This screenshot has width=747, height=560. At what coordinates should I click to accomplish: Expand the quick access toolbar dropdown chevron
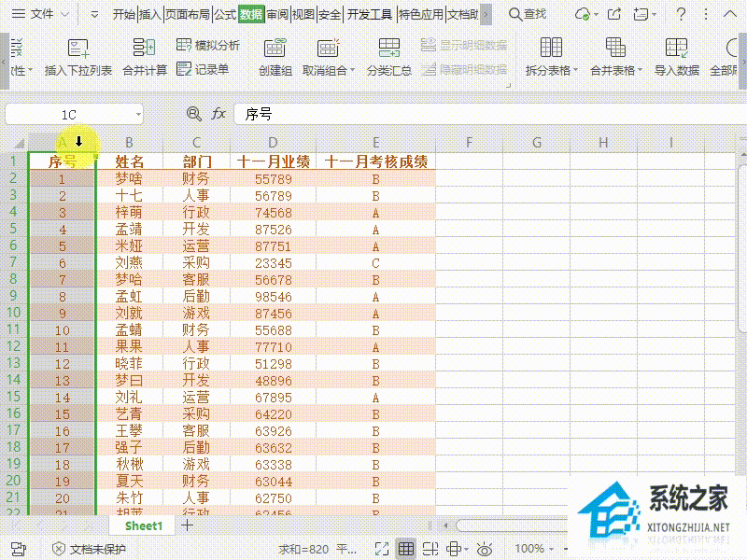point(93,14)
